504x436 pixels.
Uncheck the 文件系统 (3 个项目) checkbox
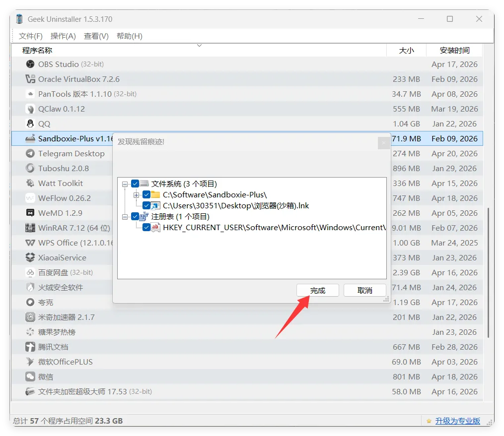point(135,184)
